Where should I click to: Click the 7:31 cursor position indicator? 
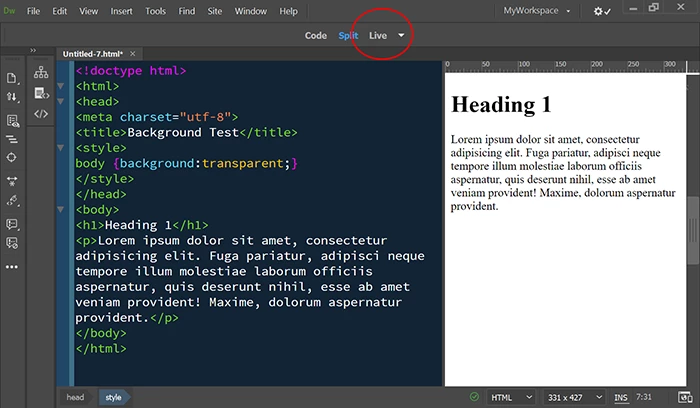(x=644, y=397)
